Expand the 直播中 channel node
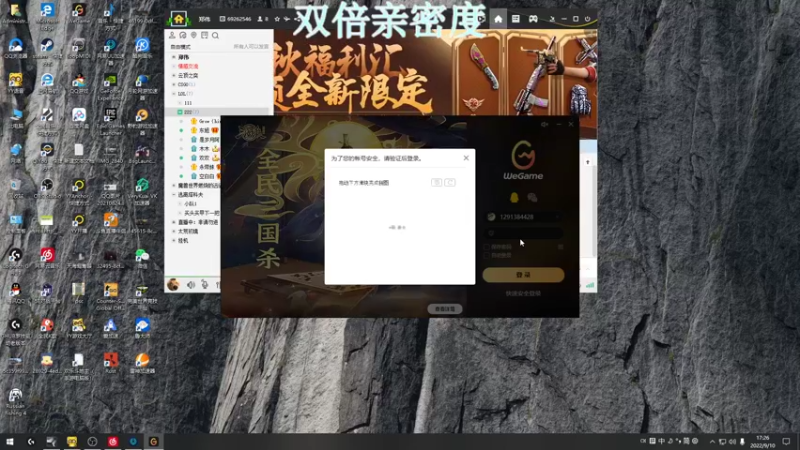This screenshot has width=800, height=450. pos(174,222)
